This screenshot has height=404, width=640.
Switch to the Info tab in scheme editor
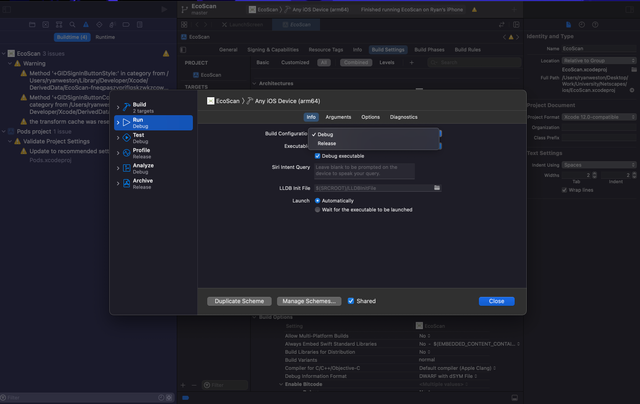click(311, 117)
